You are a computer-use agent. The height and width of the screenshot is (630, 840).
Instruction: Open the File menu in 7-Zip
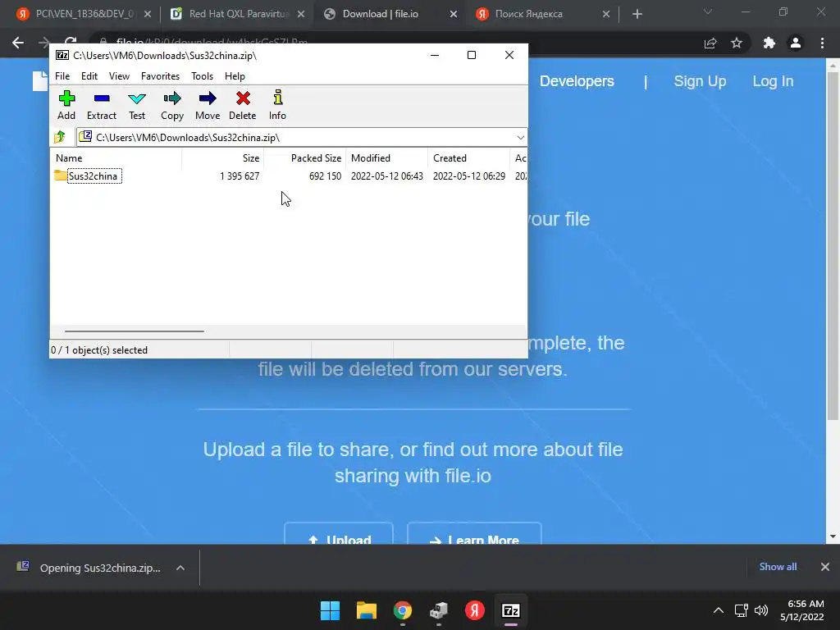tap(62, 76)
